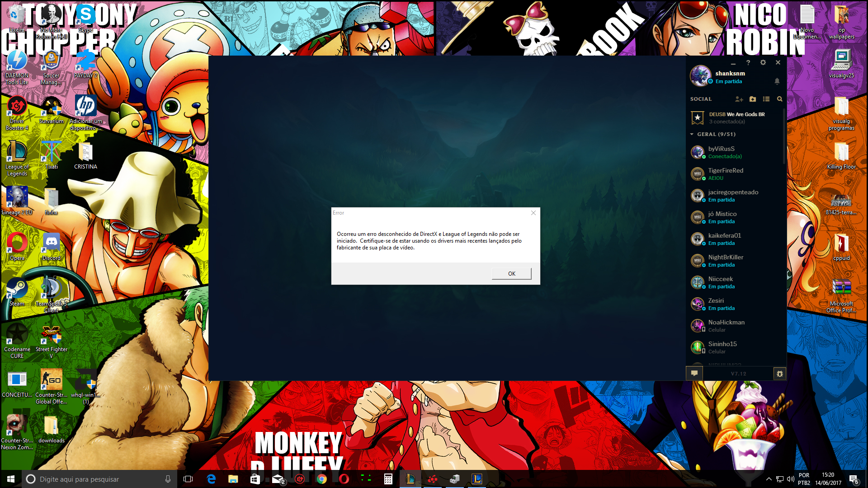This screenshot has width=868, height=488.
Task: Select Opera desktop icon
Action: point(17,247)
